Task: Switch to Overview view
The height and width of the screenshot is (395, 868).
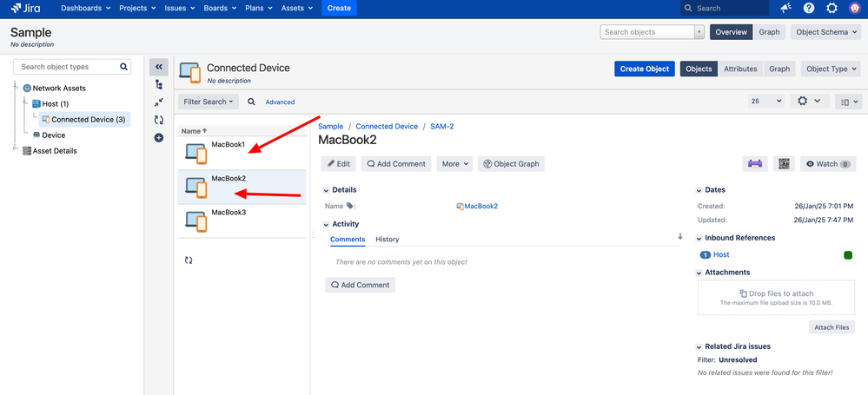Action: [x=732, y=32]
